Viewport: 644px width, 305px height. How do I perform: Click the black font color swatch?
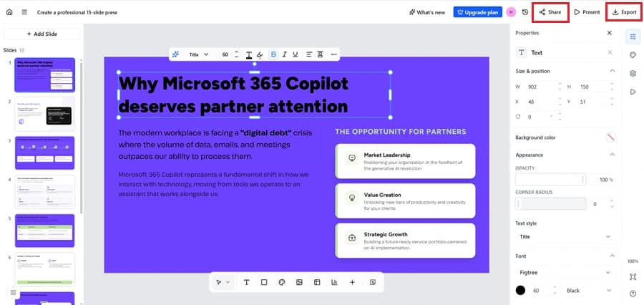click(x=520, y=291)
